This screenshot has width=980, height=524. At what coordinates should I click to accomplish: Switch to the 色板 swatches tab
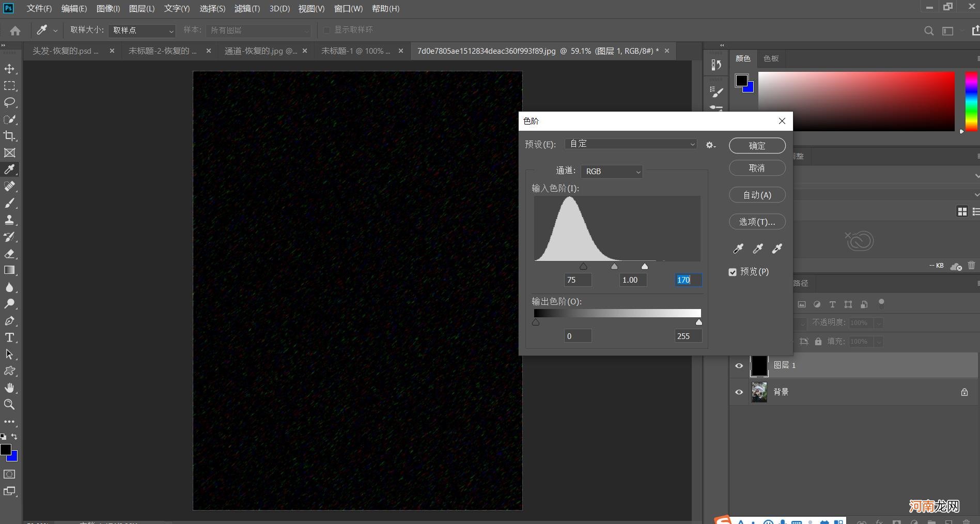pyautogui.click(x=771, y=58)
